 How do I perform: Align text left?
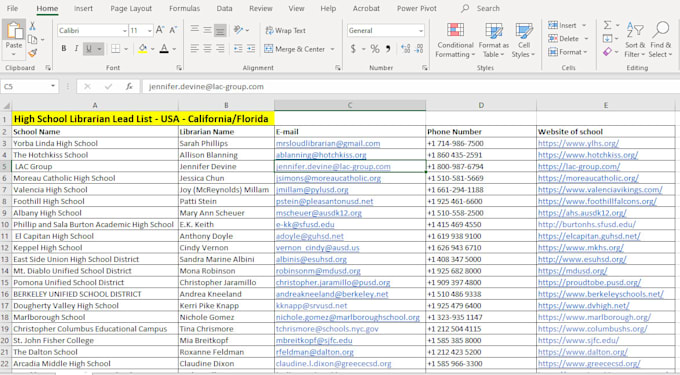coord(195,49)
